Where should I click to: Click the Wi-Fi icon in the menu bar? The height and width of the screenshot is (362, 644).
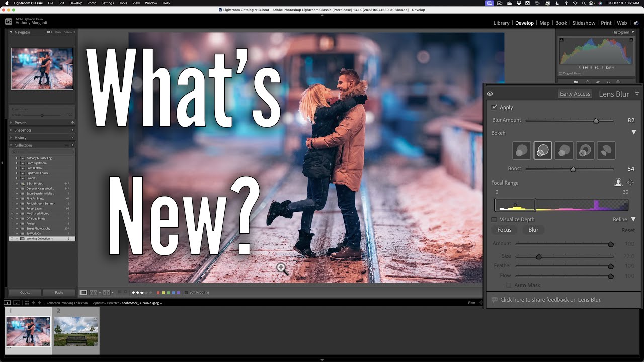[575, 3]
